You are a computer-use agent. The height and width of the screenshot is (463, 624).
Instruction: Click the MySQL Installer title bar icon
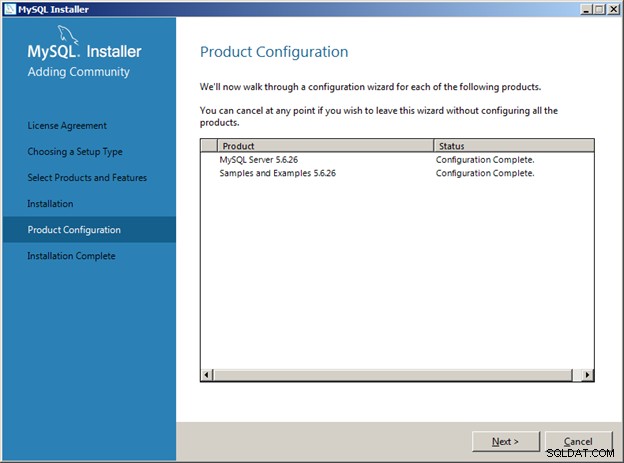pyautogui.click(x=10, y=9)
